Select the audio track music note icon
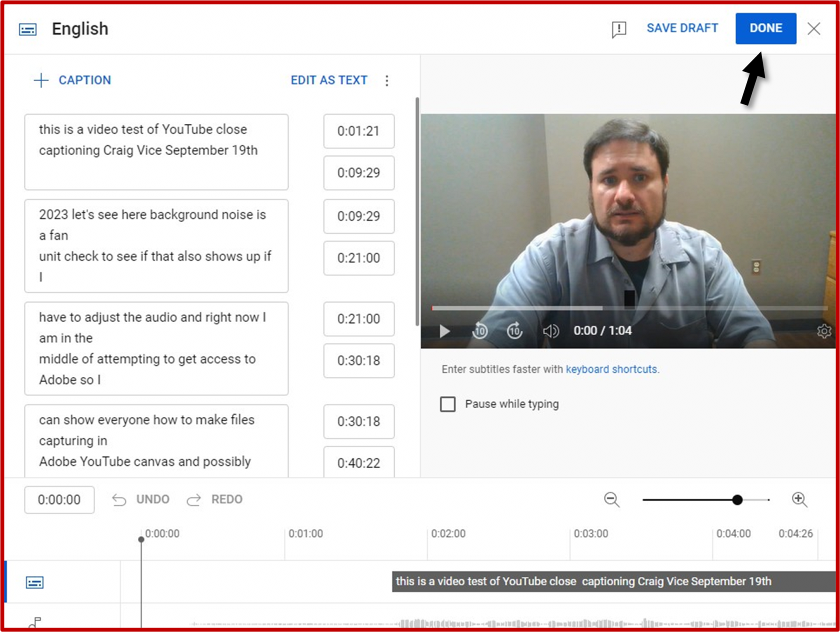The width and height of the screenshot is (840, 632). (34, 622)
